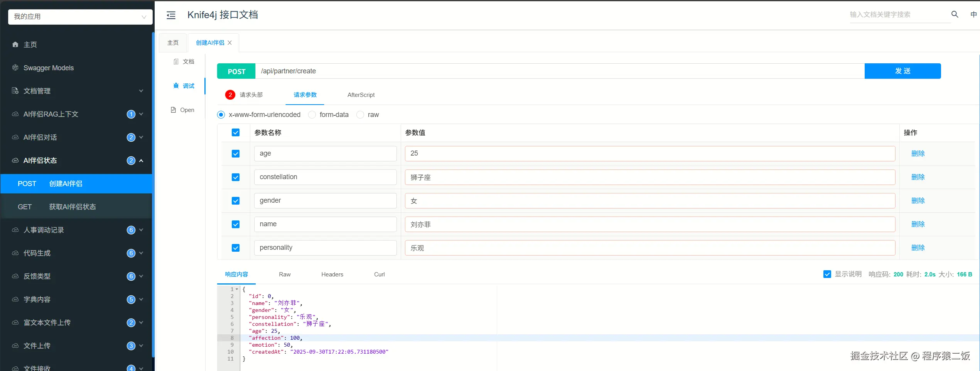This screenshot has height=371, width=980.
Task: Click the 文档管理 document icon
Action: click(15, 91)
